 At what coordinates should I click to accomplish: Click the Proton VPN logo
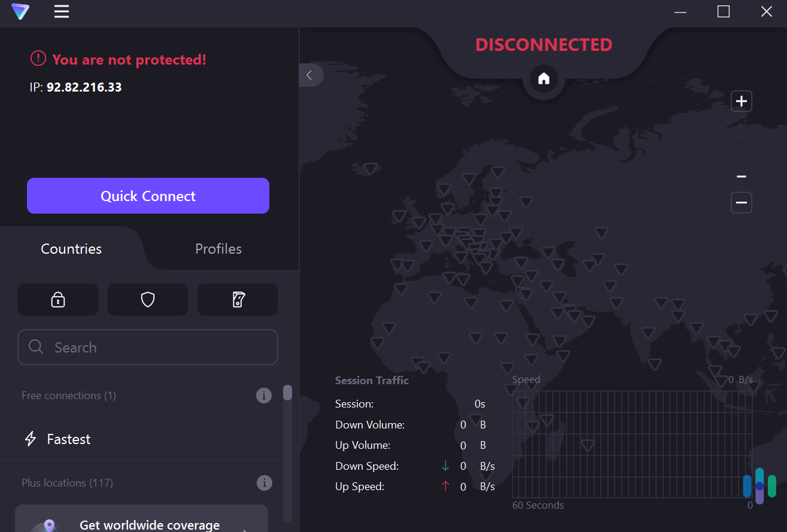pyautogui.click(x=20, y=11)
